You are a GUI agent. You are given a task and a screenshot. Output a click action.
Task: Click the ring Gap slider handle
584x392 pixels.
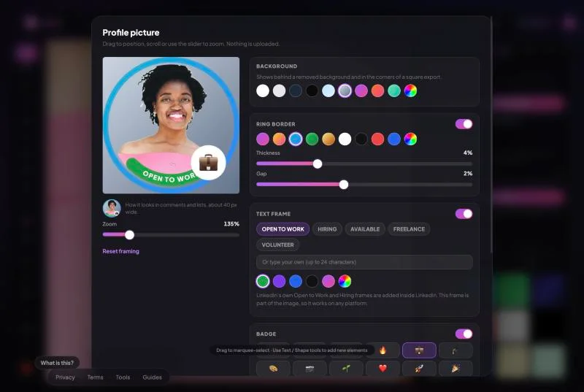tap(344, 185)
